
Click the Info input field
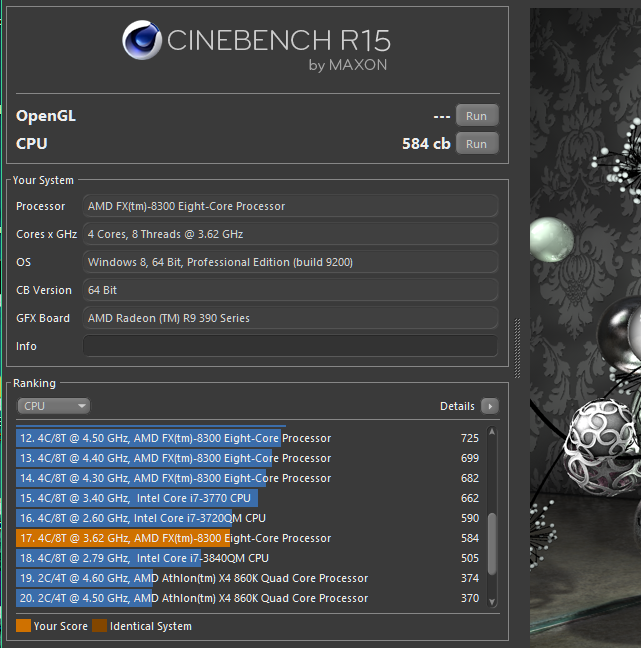point(290,346)
